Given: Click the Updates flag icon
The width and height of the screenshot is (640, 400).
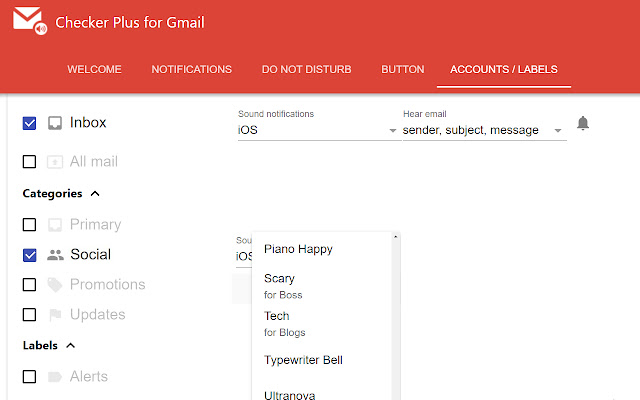Looking at the screenshot, I should [55, 315].
